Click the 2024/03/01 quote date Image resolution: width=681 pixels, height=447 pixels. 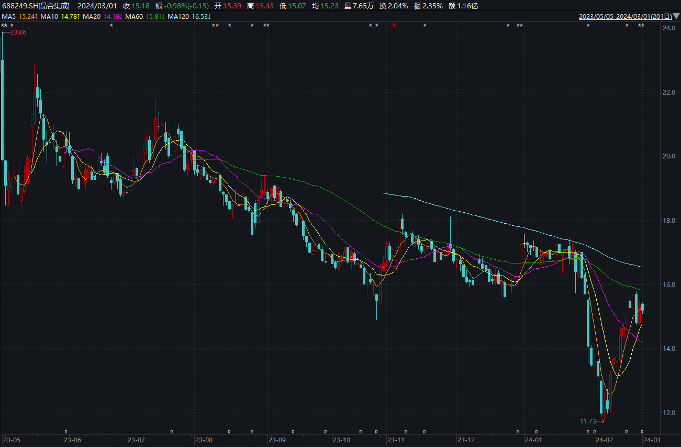pos(97,6)
